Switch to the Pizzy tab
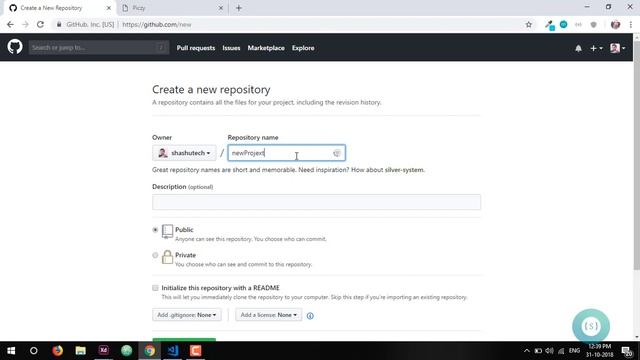 (x=171, y=8)
